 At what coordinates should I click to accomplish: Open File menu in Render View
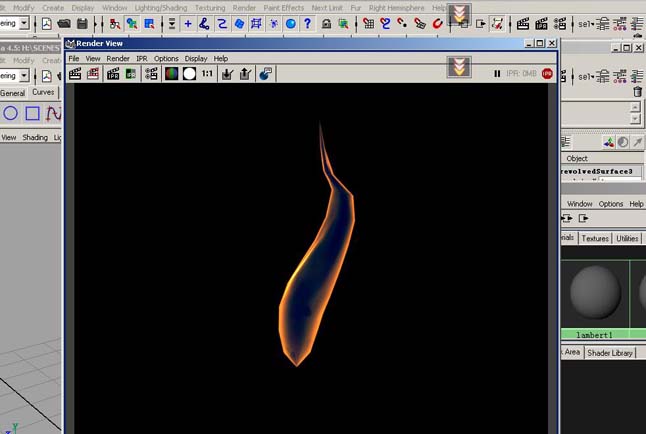pos(74,59)
